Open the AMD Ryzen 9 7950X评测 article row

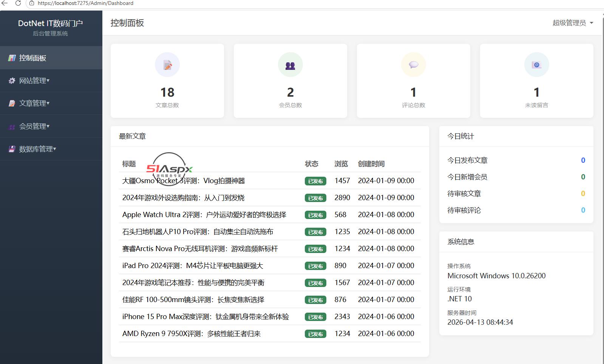(x=270, y=333)
